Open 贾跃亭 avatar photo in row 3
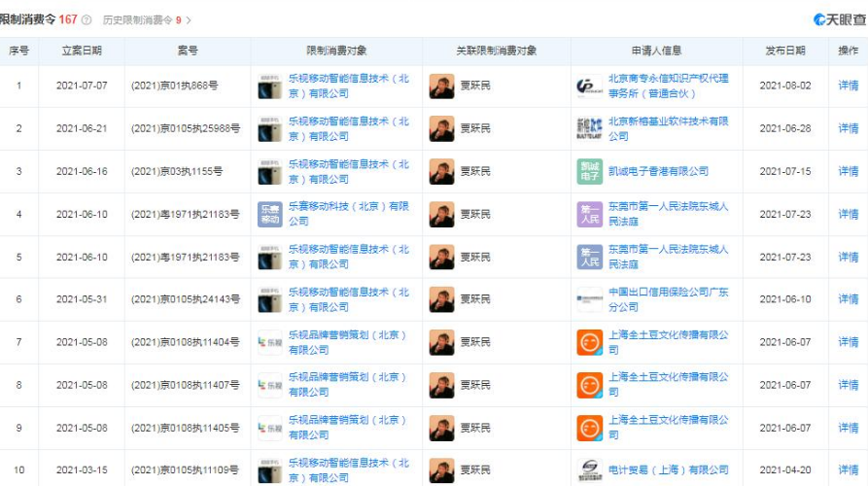The image size is (868, 486). [x=441, y=172]
